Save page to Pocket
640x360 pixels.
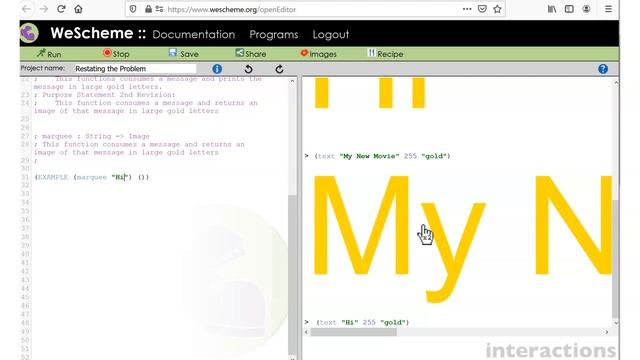482,9
